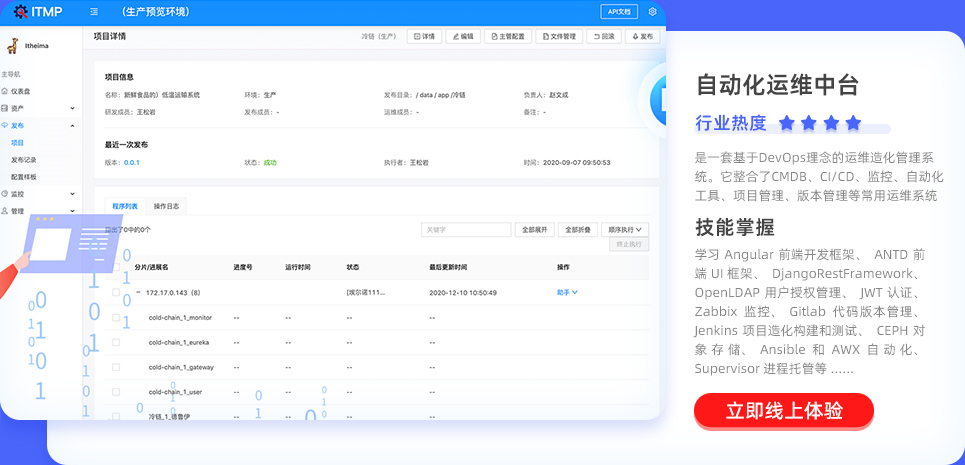965x465 pixels.
Task: Select 项目 in the sidebar submenu
Action: point(17,143)
